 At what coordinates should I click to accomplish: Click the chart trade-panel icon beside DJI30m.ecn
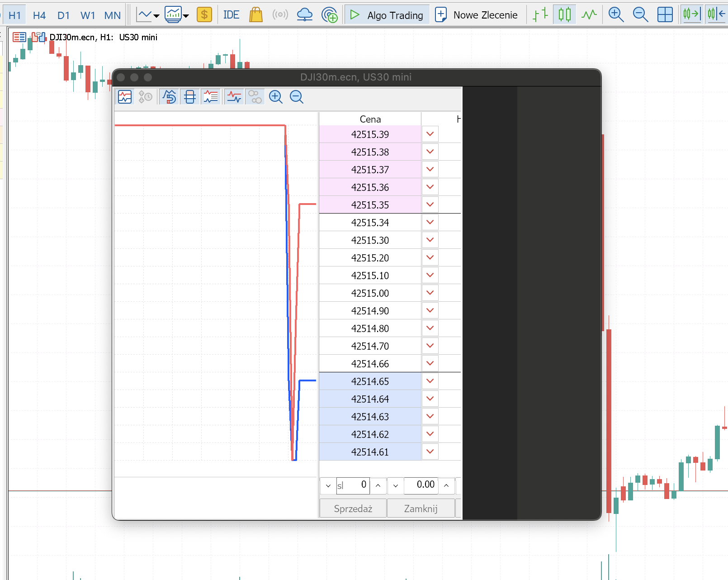point(39,37)
